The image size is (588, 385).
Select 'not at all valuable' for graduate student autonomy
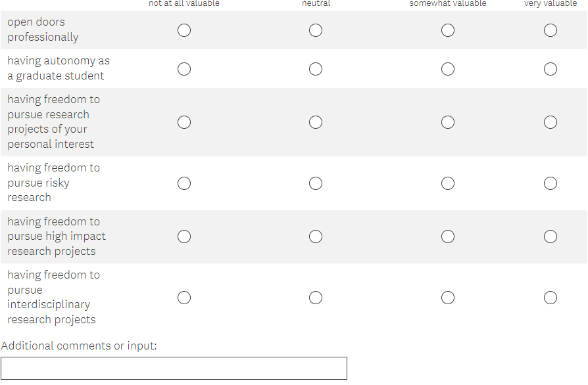point(184,69)
